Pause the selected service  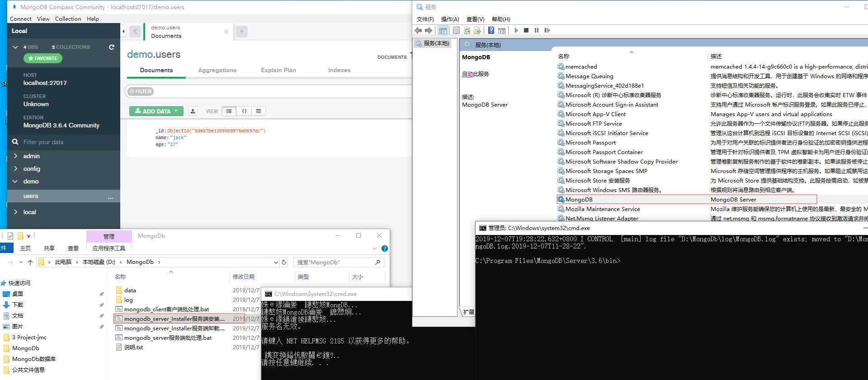coord(537,30)
